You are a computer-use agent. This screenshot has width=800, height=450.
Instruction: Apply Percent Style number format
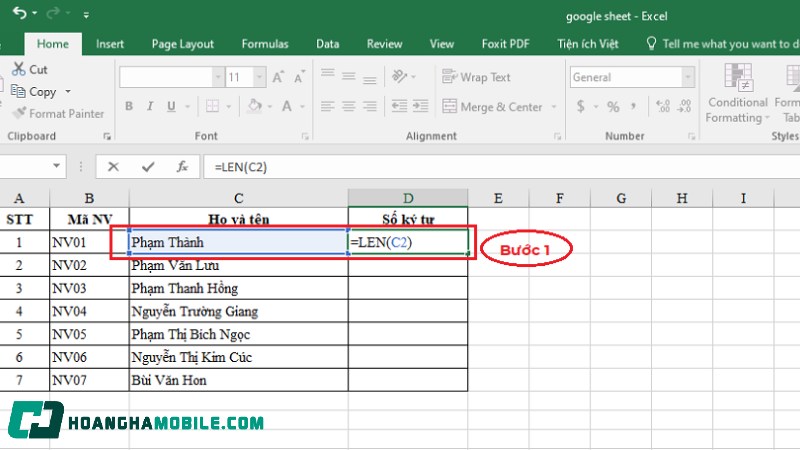pos(612,107)
